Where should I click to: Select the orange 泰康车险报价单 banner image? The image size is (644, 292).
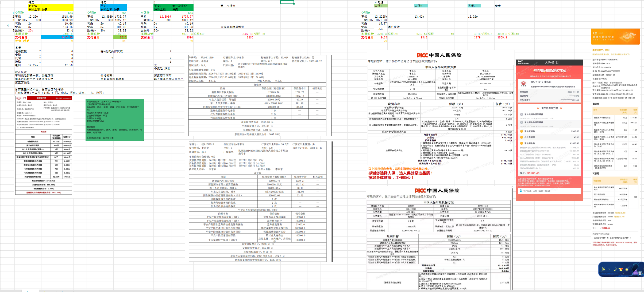[615, 37]
